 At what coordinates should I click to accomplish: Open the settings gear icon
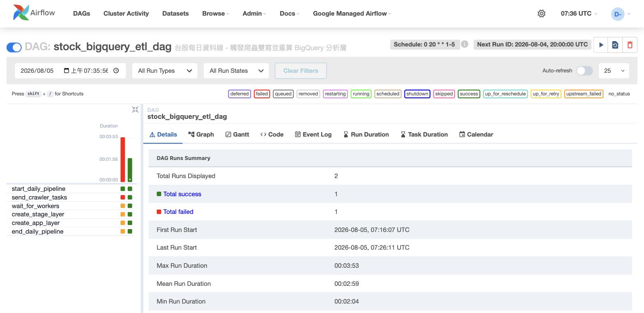(541, 14)
